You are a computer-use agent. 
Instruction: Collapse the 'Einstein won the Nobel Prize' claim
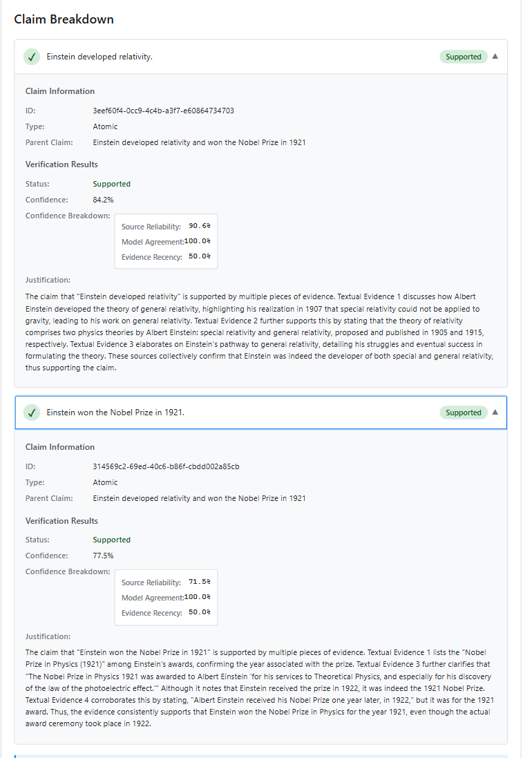495,412
